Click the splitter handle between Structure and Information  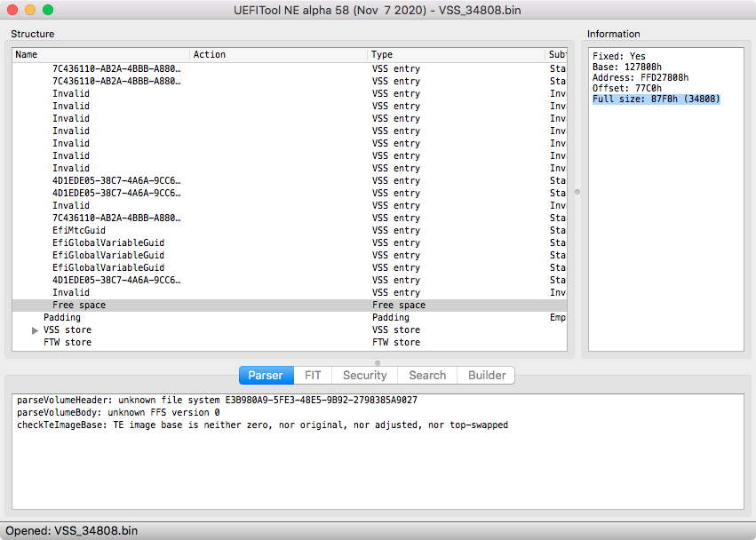coord(577,192)
